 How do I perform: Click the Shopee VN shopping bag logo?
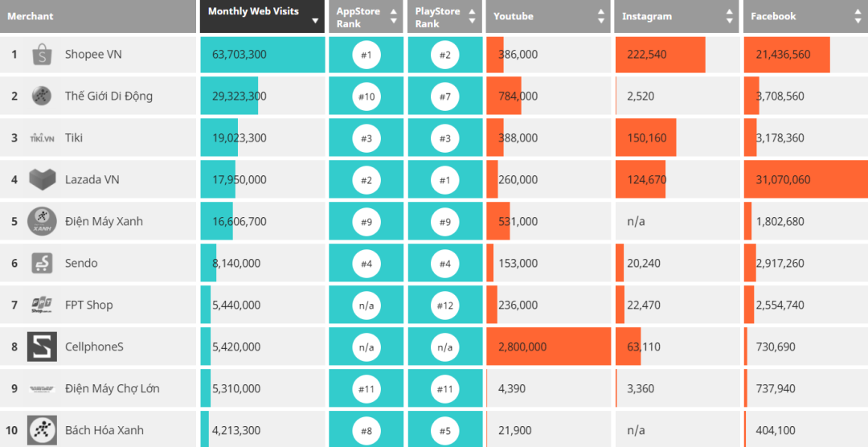point(42,55)
